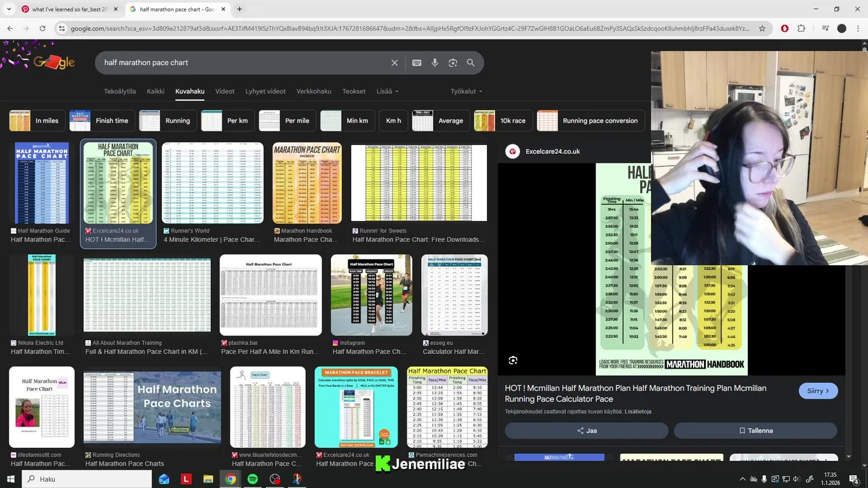This screenshot has height=488, width=868.
Task: Go to the Verkkohaku tab
Action: pos(314,91)
